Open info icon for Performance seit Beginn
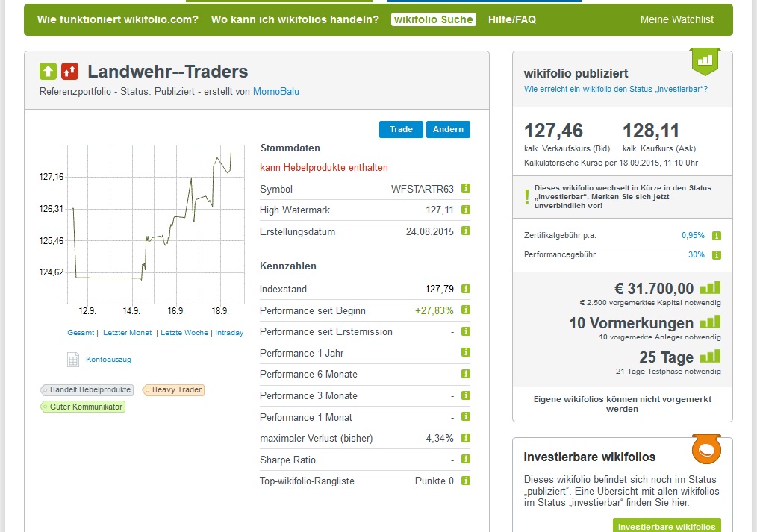757x532 pixels. click(x=465, y=310)
